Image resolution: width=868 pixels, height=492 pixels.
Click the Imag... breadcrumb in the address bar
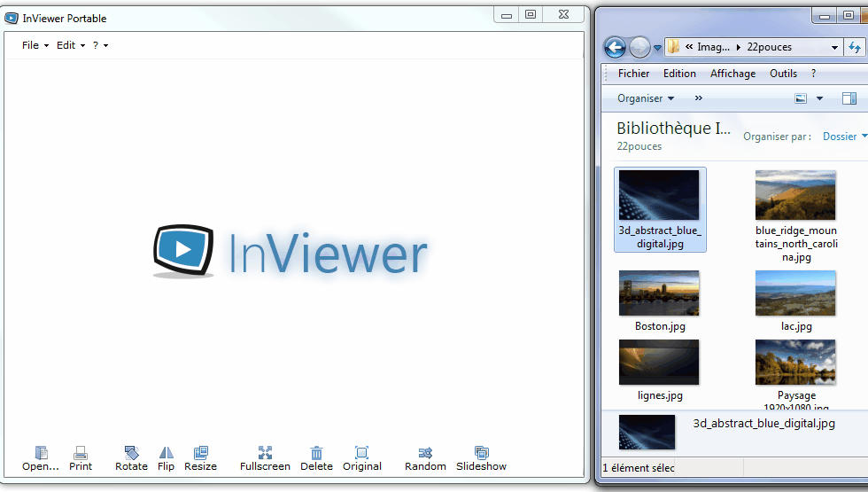pos(713,47)
